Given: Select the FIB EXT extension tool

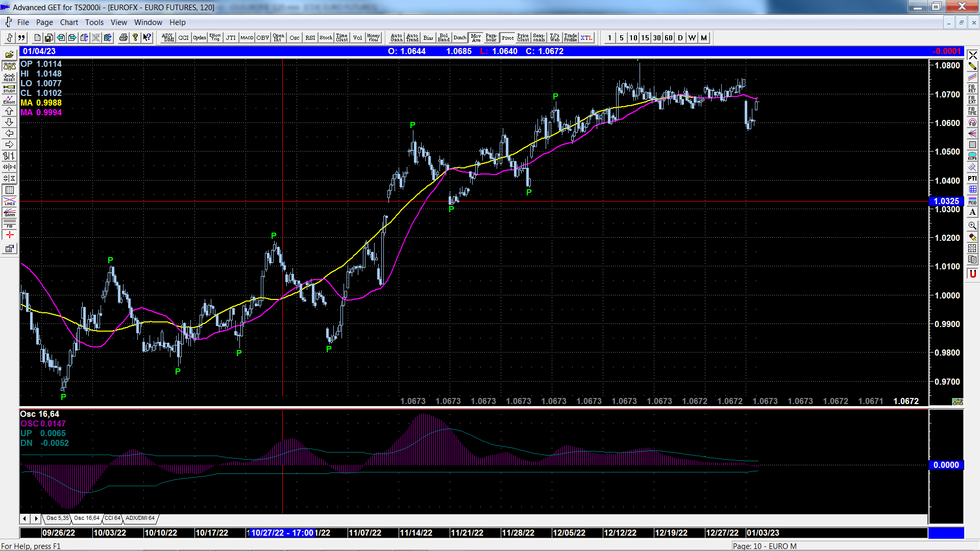Looking at the screenshot, I should (972, 99).
